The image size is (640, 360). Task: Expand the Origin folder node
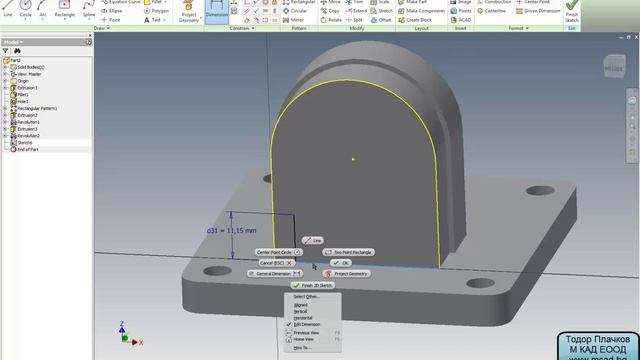click(5, 81)
